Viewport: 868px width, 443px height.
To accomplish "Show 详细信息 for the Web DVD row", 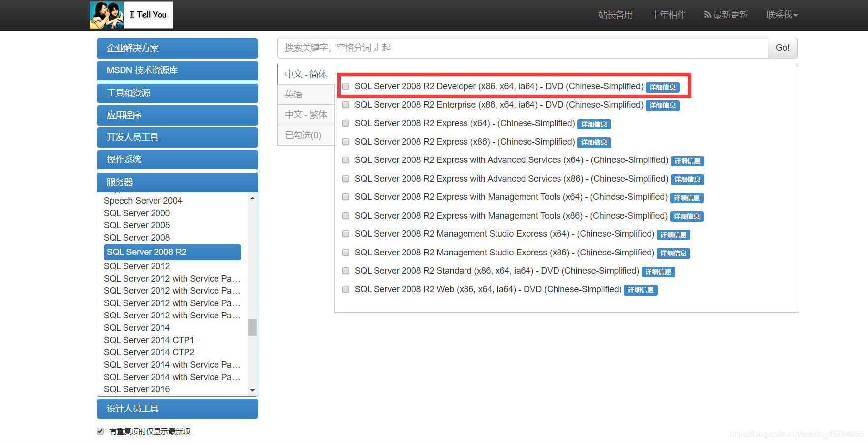I will pos(641,290).
